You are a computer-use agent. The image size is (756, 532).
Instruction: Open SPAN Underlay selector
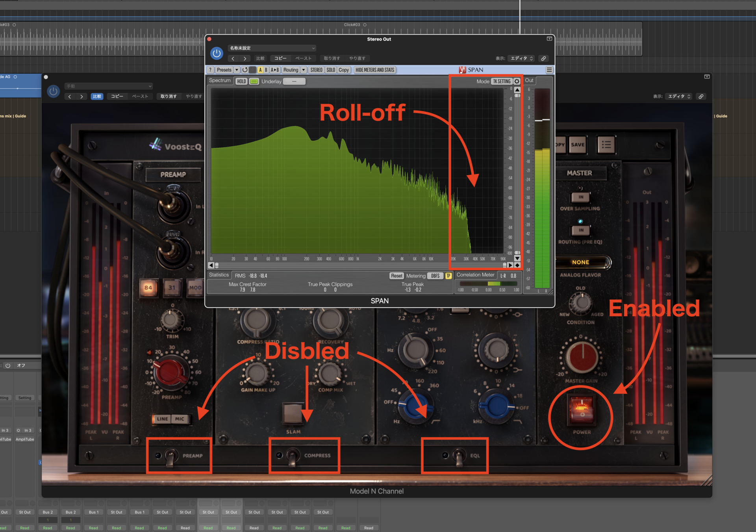294,81
